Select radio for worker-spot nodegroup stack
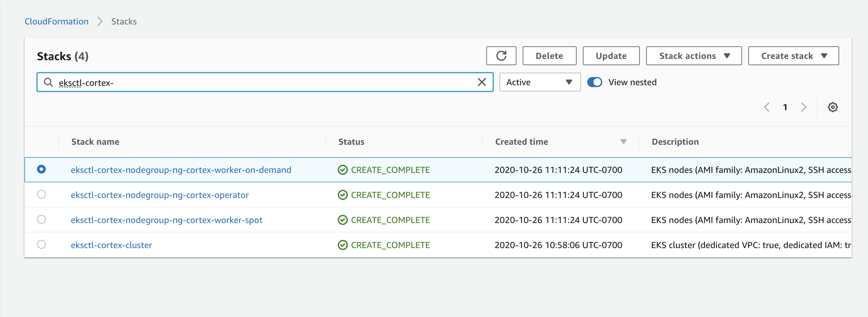The image size is (868, 317). [x=41, y=220]
